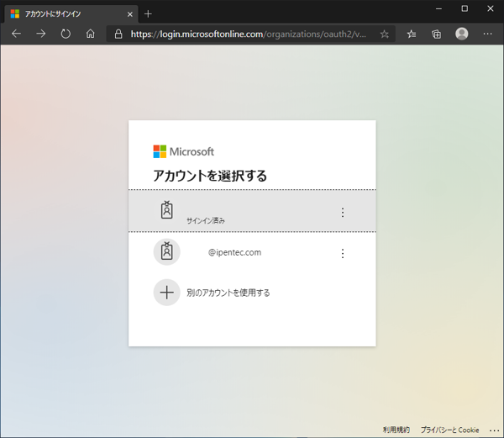Open the browser profile avatar
The image size is (504, 438).
coord(461,34)
